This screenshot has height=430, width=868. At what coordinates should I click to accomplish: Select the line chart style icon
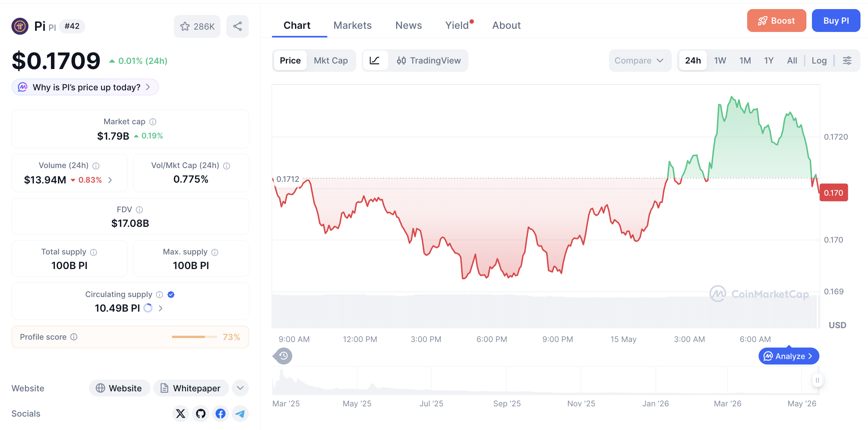point(375,60)
